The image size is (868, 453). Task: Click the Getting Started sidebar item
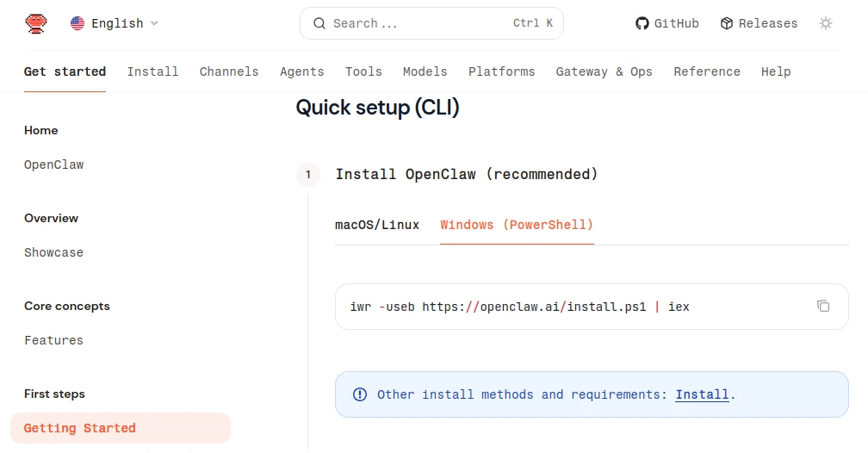80,428
